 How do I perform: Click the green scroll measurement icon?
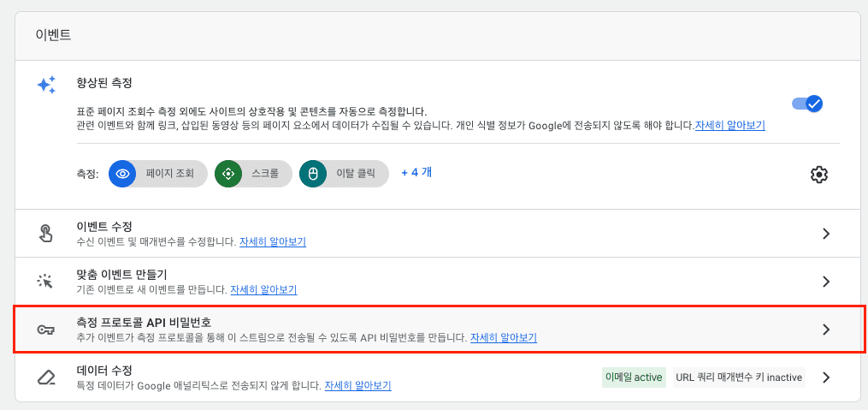(x=228, y=174)
